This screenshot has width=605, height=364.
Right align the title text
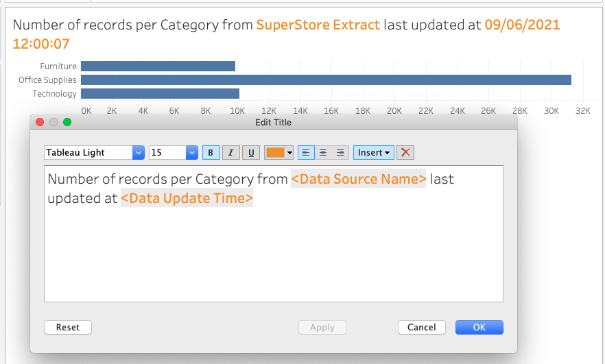point(340,153)
